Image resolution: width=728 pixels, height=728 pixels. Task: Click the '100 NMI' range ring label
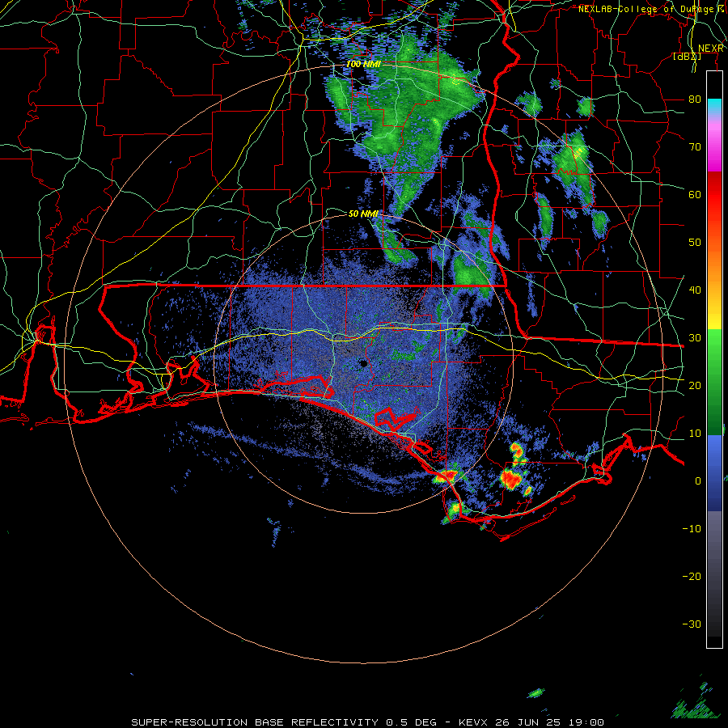click(363, 64)
